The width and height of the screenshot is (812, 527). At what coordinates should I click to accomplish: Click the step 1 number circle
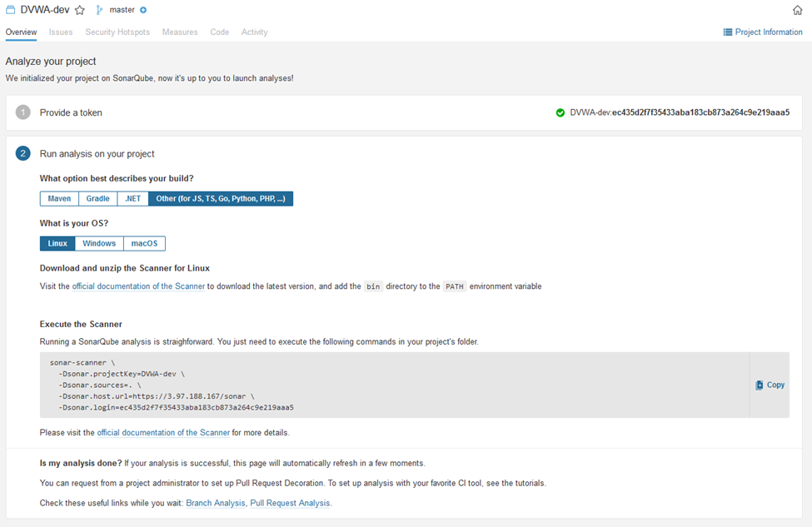(22, 112)
